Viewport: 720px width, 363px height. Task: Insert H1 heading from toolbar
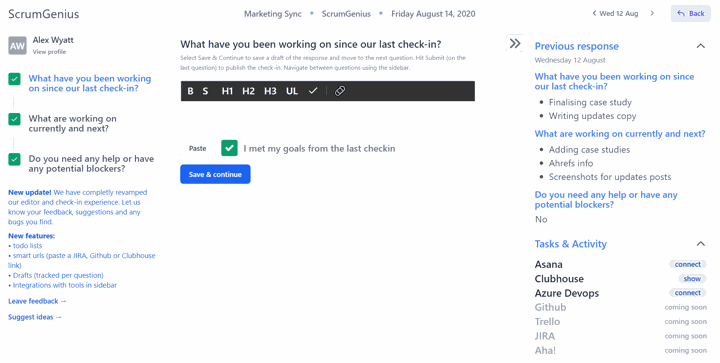coord(227,91)
